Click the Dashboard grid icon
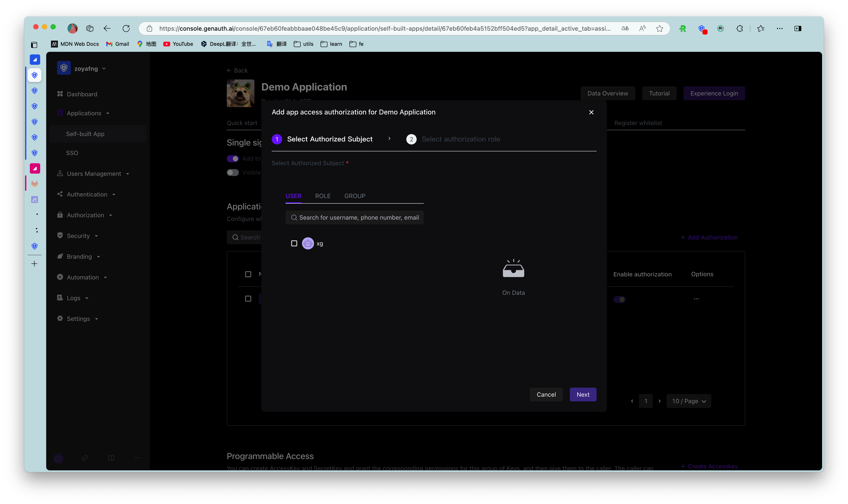This screenshot has height=504, width=848. (60, 94)
